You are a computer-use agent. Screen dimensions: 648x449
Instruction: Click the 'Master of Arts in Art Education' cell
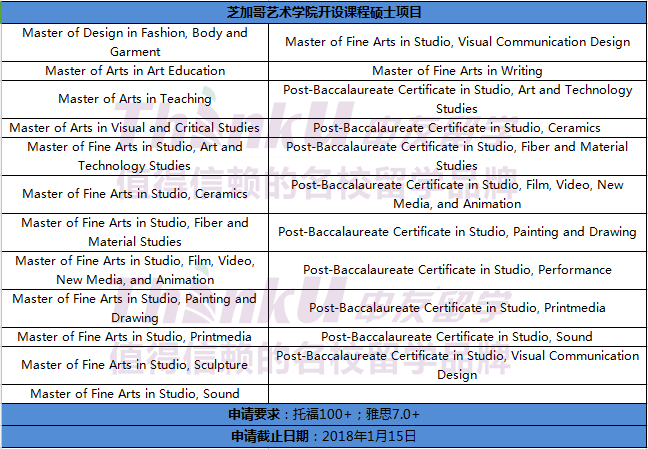click(x=135, y=71)
